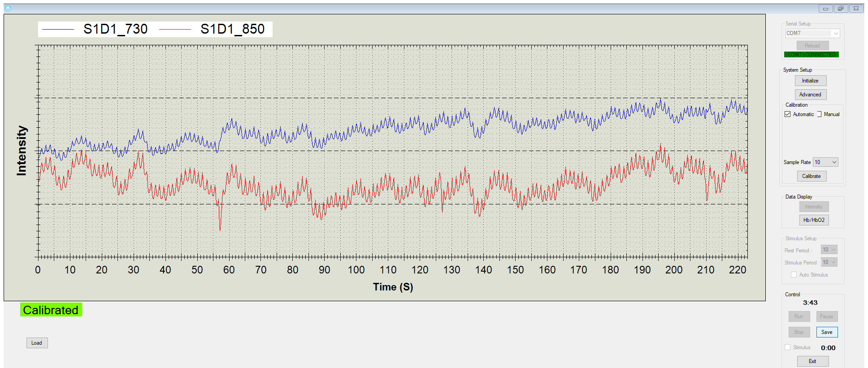Toggle the Auto Stimulus checkbox
The height and width of the screenshot is (368, 868).
[x=794, y=275]
